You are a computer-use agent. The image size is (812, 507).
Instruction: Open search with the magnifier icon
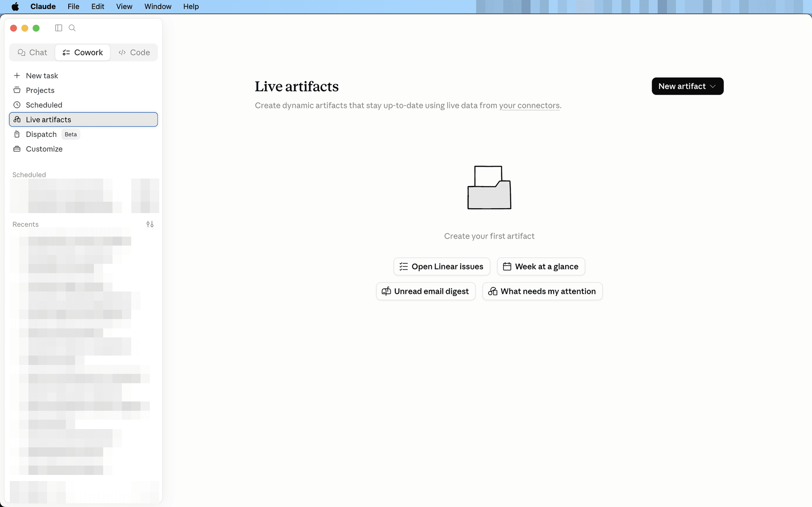[x=72, y=28]
